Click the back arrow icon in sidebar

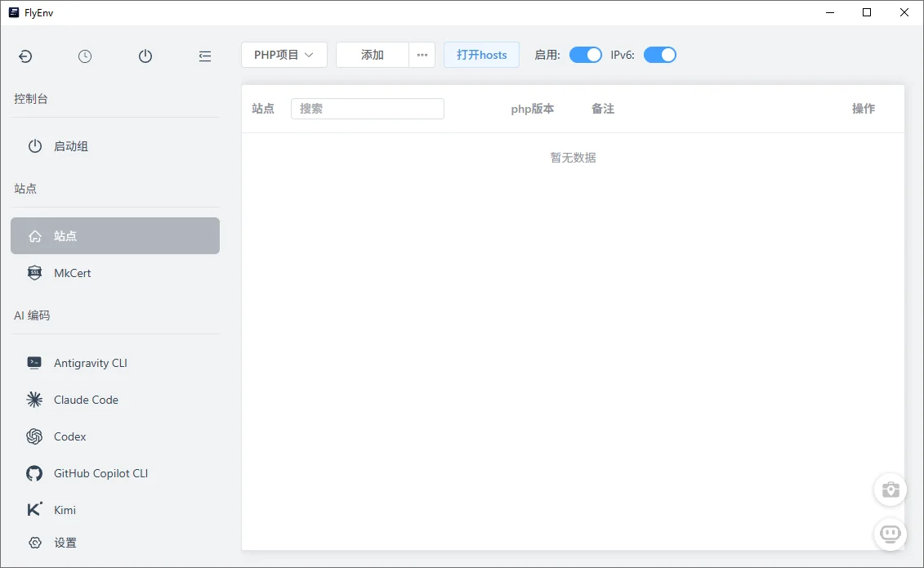pyautogui.click(x=25, y=56)
